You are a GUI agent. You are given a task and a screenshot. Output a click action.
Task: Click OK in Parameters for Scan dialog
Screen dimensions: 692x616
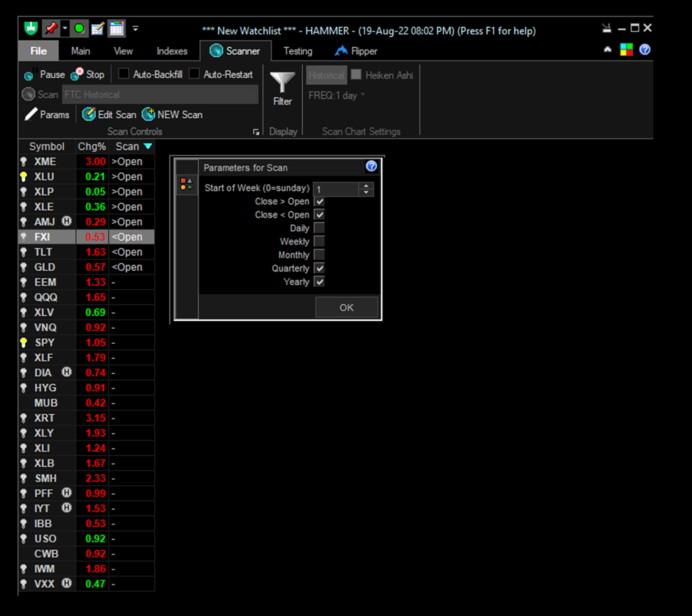click(347, 307)
